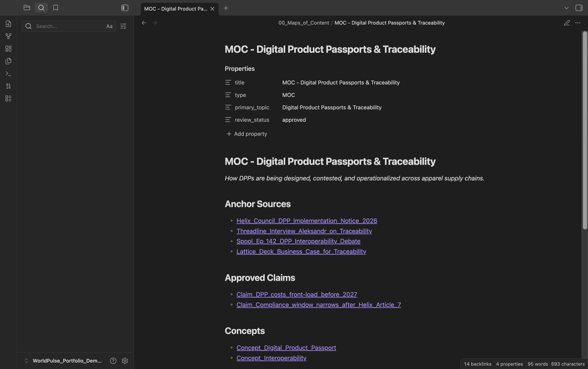Open the bookmarks icon

(x=56, y=8)
